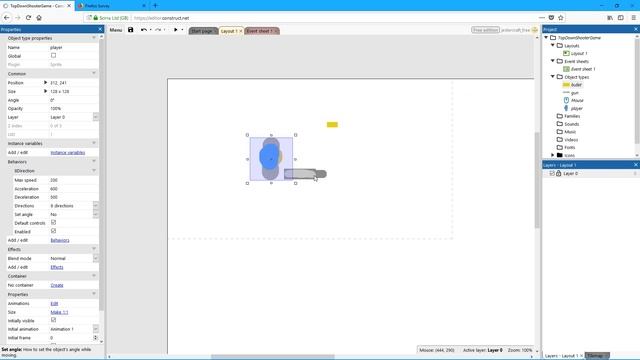Switch to the Start page tab
The image size is (640, 360).
tap(203, 31)
